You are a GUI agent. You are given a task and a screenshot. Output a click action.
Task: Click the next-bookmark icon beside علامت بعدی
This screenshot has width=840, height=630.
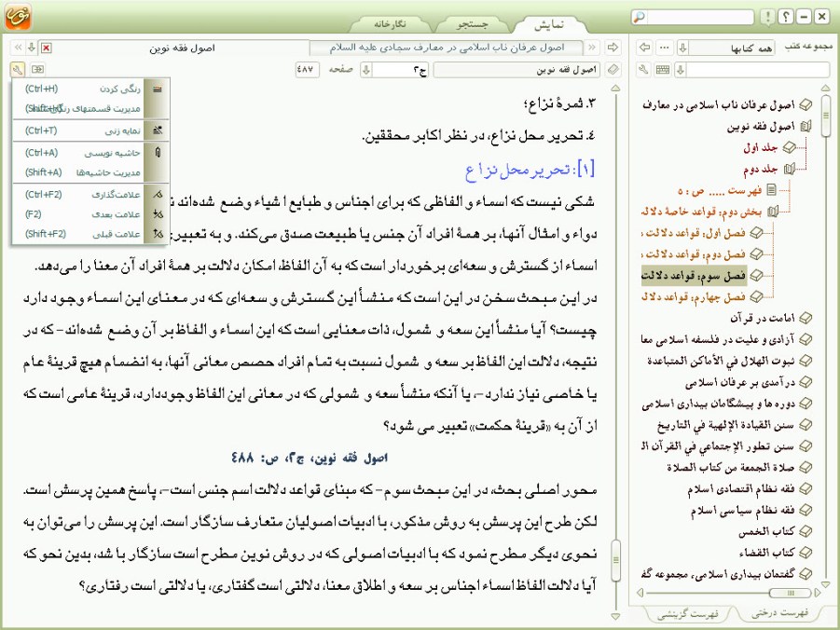pyautogui.click(x=157, y=214)
